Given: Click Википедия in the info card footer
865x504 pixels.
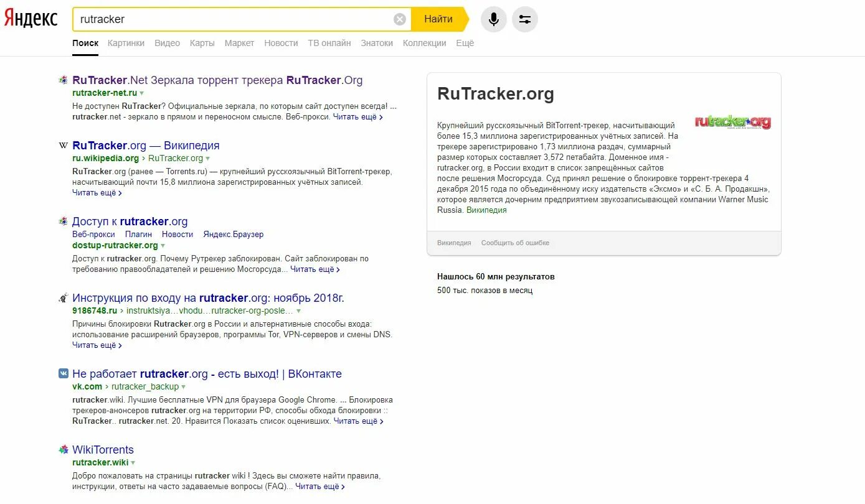Looking at the screenshot, I should tap(454, 243).
